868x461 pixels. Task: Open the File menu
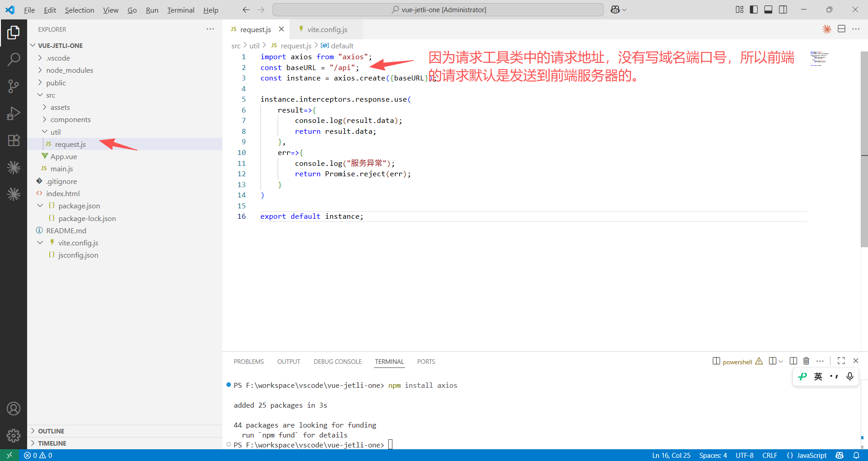click(x=29, y=10)
